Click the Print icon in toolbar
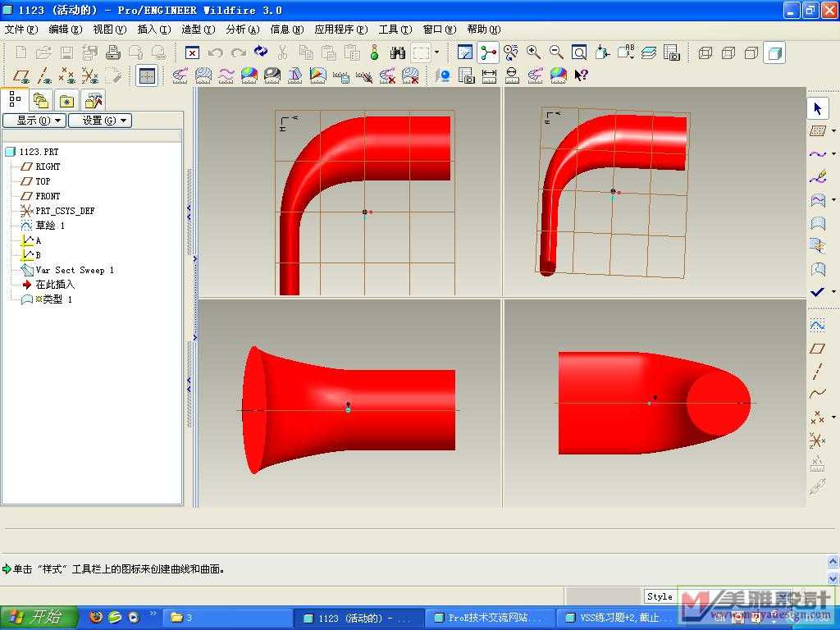This screenshot has height=630, width=840. (x=113, y=52)
